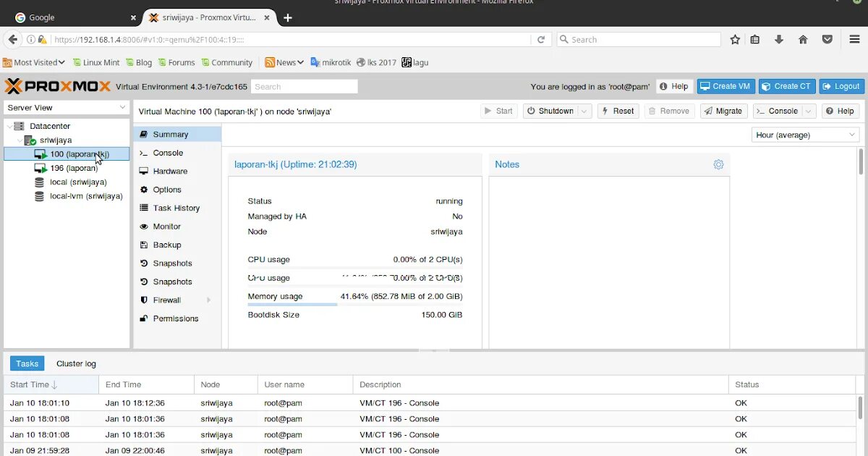868x456 pixels.
Task: Open the Pocket icon in Firefox toolbar
Action: coord(827,40)
